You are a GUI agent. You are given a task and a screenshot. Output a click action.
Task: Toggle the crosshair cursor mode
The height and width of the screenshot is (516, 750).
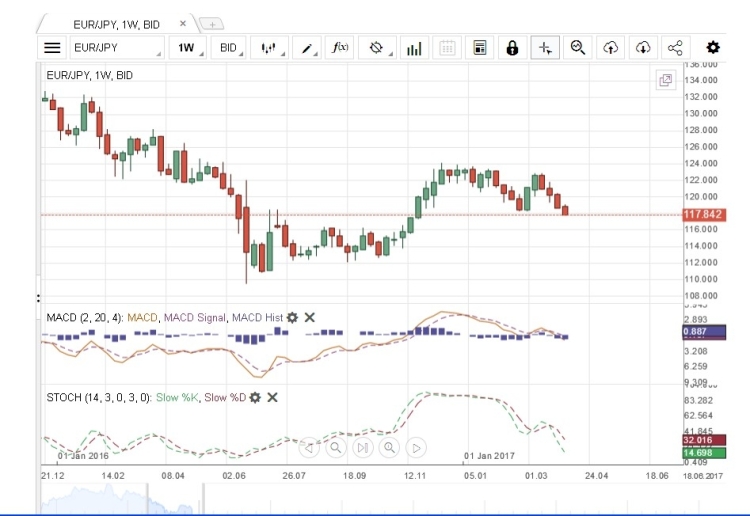(545, 47)
